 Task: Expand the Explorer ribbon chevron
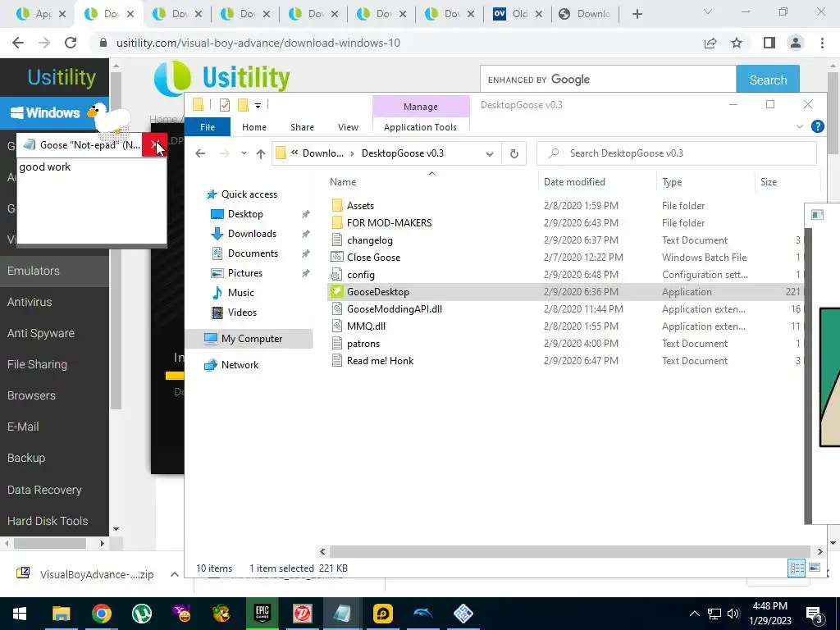pos(800,126)
